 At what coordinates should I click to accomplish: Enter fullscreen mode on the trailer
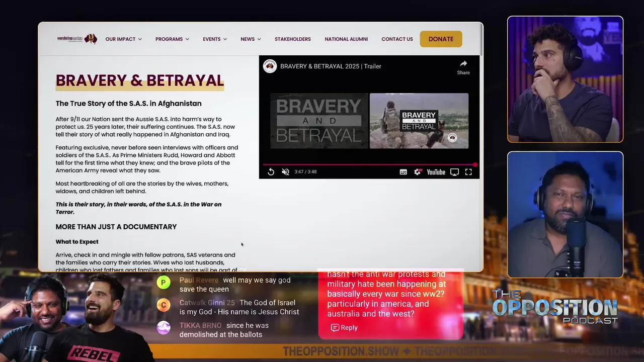pyautogui.click(x=468, y=172)
